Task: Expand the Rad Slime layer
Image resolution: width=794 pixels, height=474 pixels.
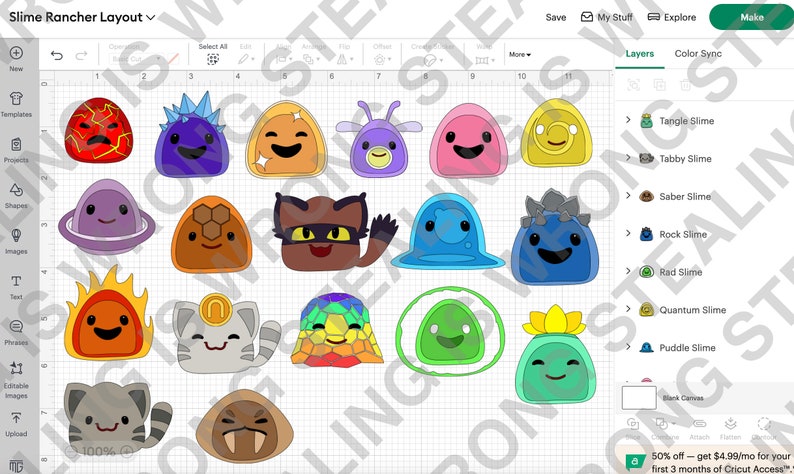Action: point(628,271)
